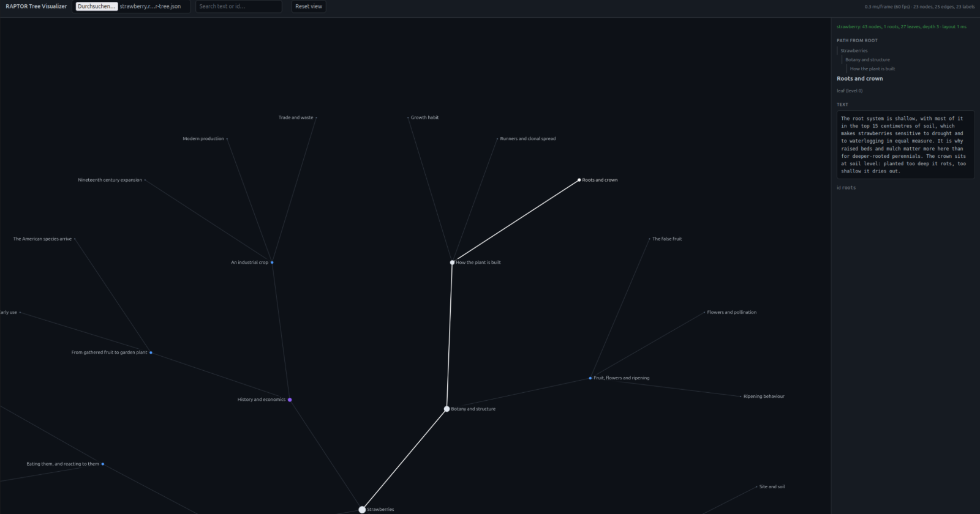Click the strawberry tree json filename
The image size is (980, 514).
tap(150, 6)
